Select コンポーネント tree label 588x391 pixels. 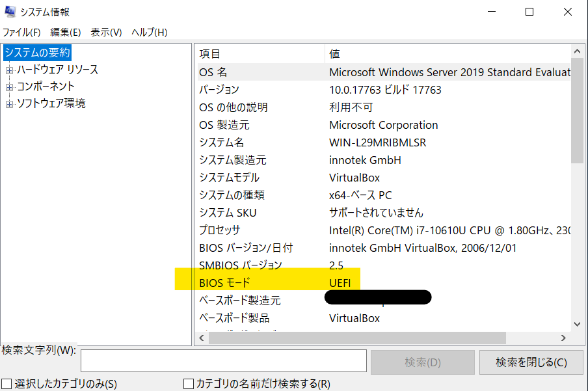[x=46, y=87]
